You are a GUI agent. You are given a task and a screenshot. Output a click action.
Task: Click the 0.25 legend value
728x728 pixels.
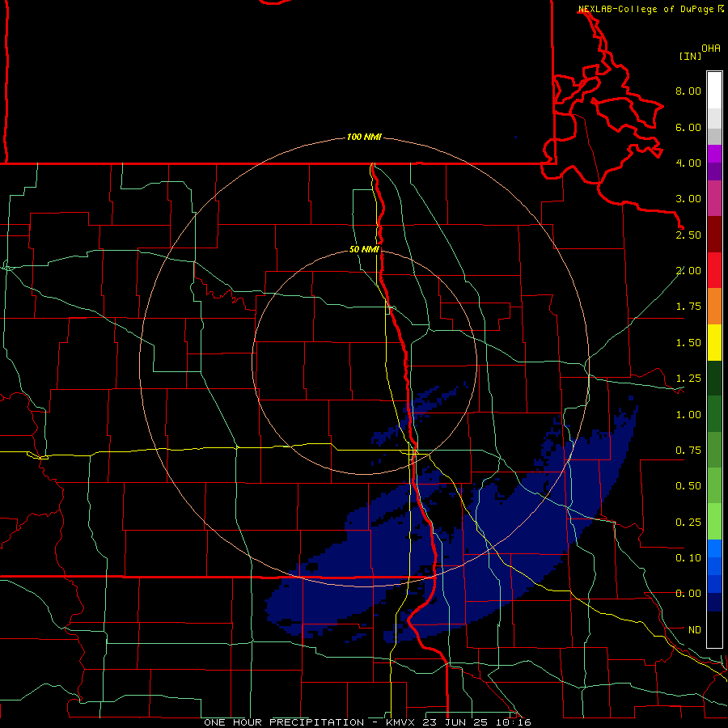click(x=688, y=523)
